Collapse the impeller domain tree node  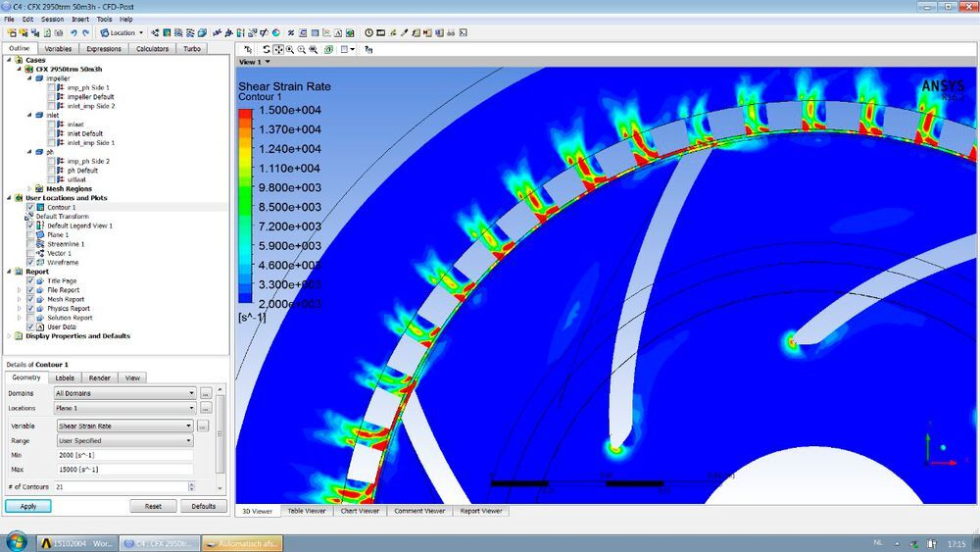click(29, 78)
